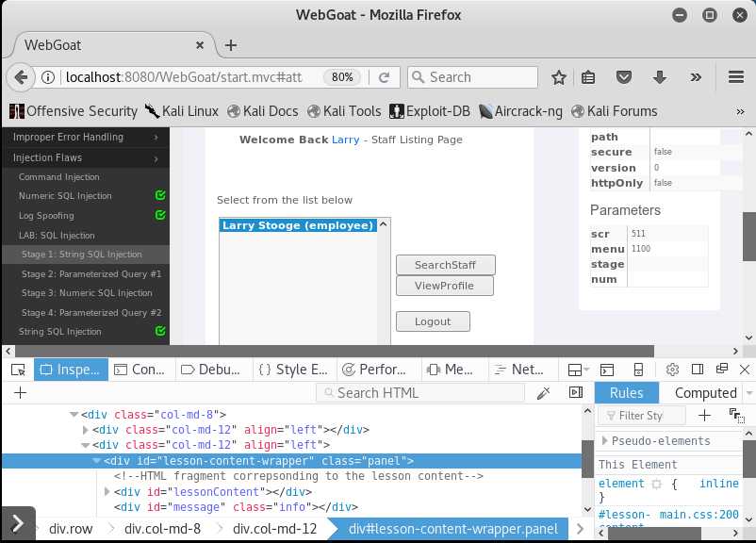This screenshot has width=756, height=543.
Task: Reload the page with the refresh icon
Action: 384,77
